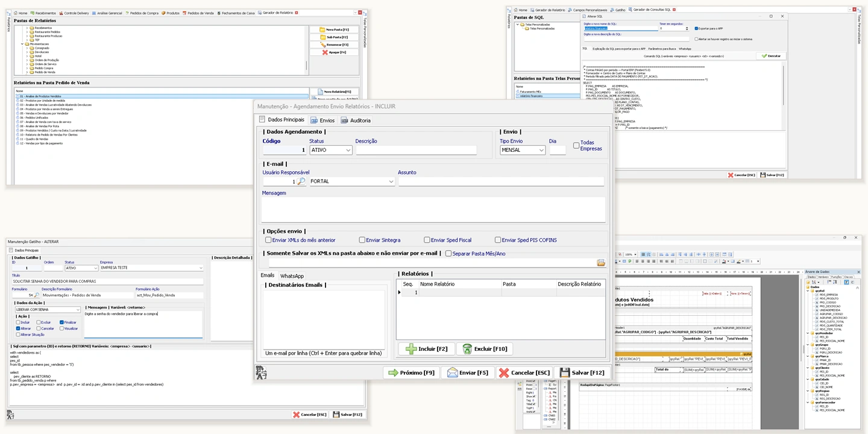The image size is (868, 434).
Task: Switch to the Envios tab
Action: 322,121
